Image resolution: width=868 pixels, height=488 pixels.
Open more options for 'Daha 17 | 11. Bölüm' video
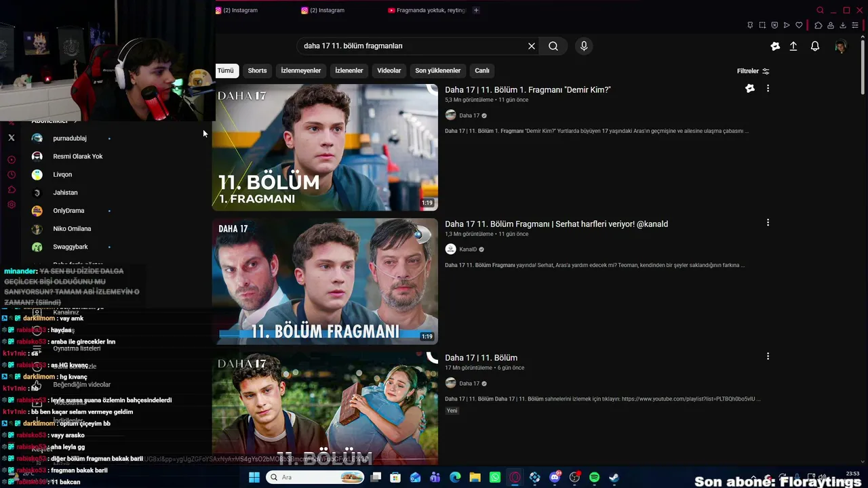click(768, 357)
